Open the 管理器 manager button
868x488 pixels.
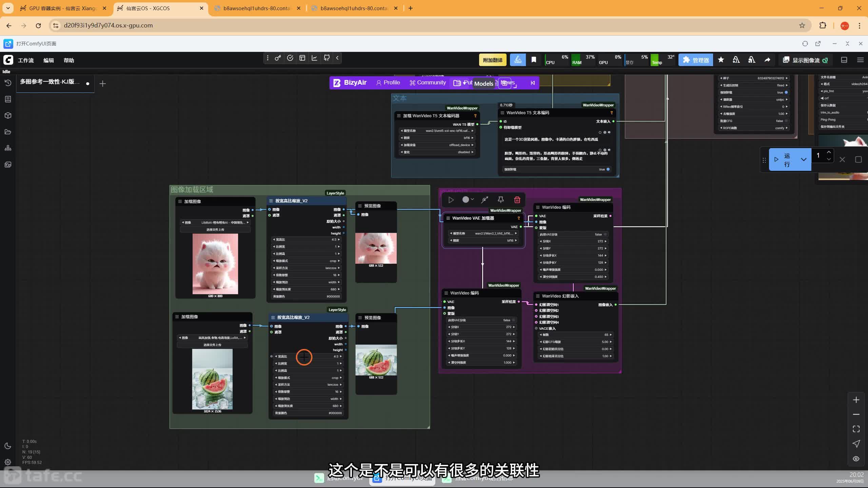pos(696,60)
